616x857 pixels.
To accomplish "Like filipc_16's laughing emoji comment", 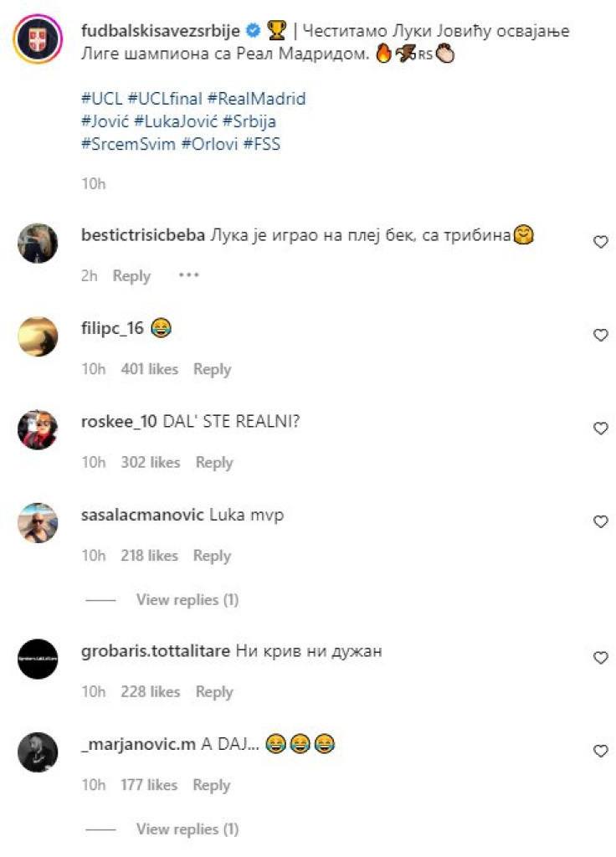I will (x=599, y=335).
